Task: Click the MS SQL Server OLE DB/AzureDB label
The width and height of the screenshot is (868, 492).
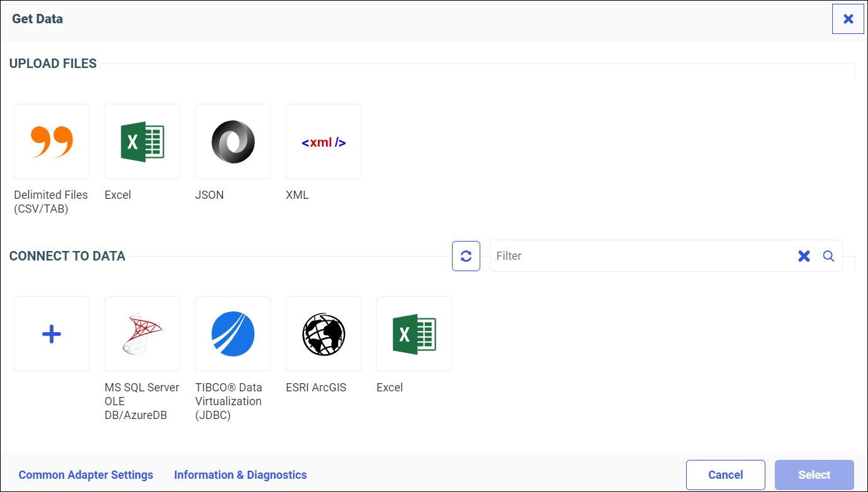Action: tap(142, 401)
